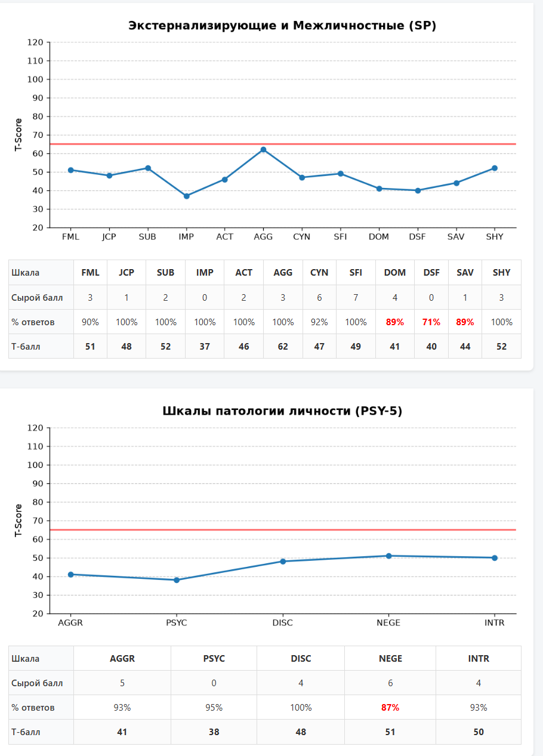Select the SHY point at chart's right end
Screen dimensions: 543x756
tap(495, 168)
